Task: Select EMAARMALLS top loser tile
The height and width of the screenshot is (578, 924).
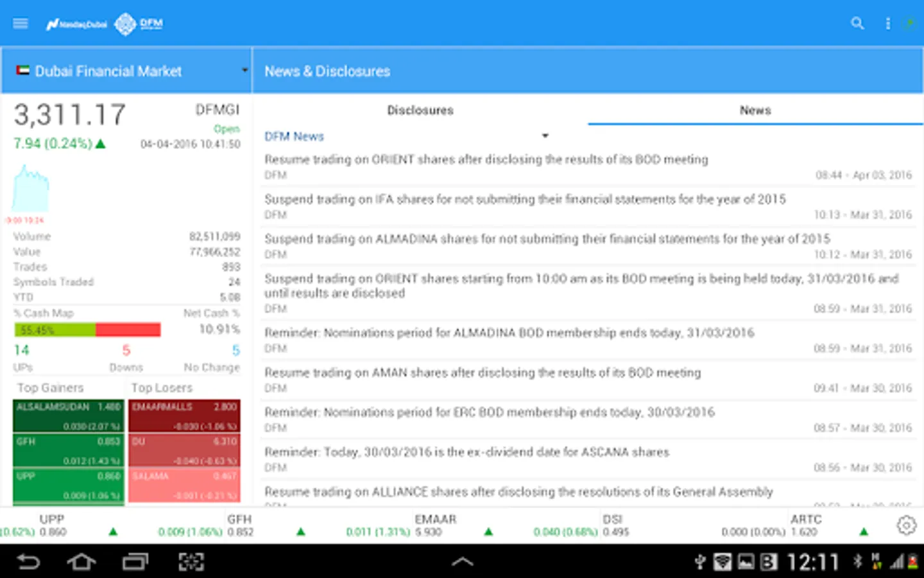Action: tap(185, 416)
